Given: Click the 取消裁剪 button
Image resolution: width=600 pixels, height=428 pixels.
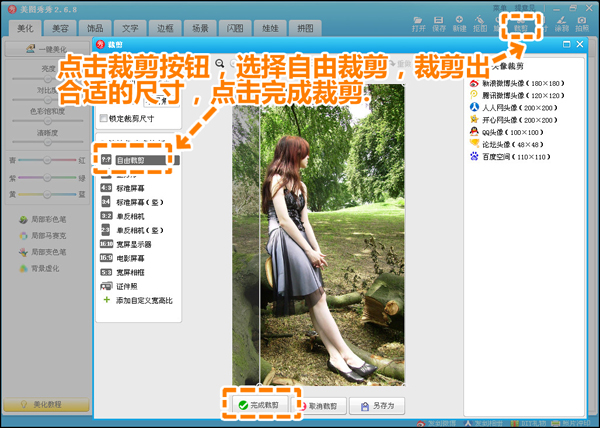Looking at the screenshot, I should click(x=320, y=405).
